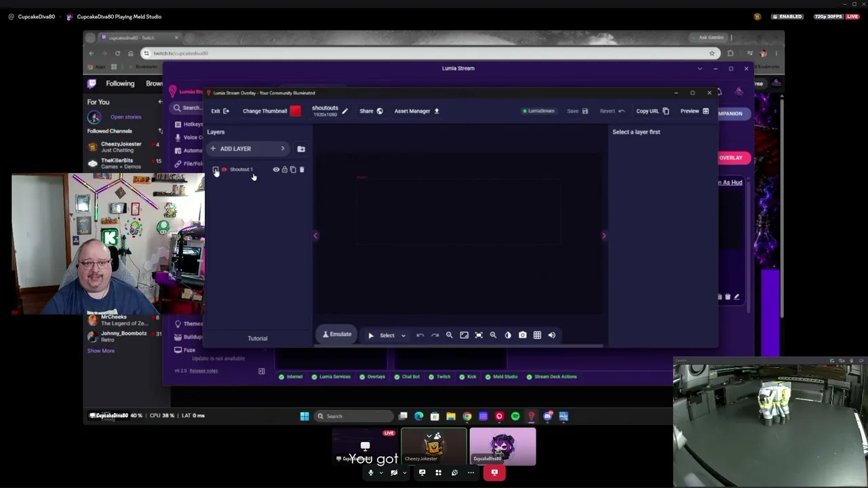
Task: Open Spotify from the taskbar
Action: tap(515, 416)
